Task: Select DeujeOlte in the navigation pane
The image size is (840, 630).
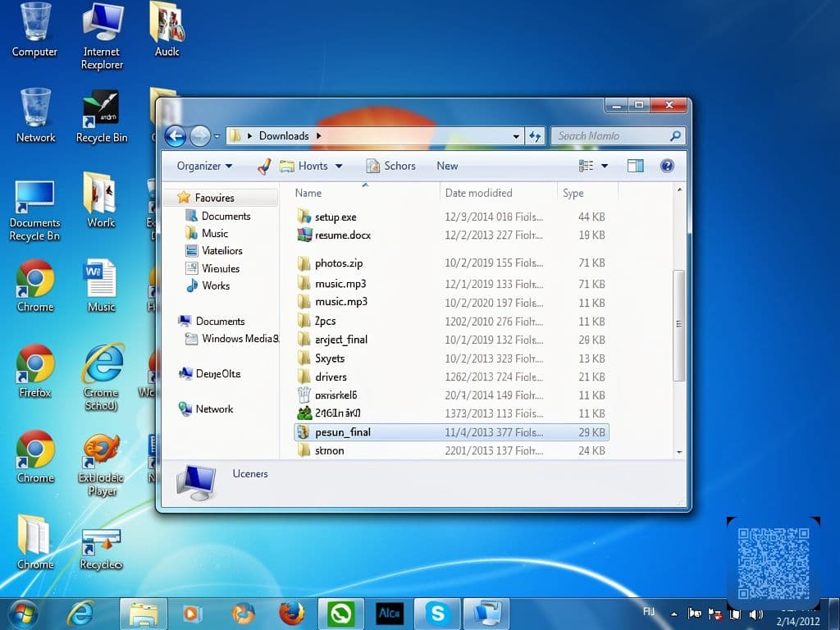Action: [209, 373]
